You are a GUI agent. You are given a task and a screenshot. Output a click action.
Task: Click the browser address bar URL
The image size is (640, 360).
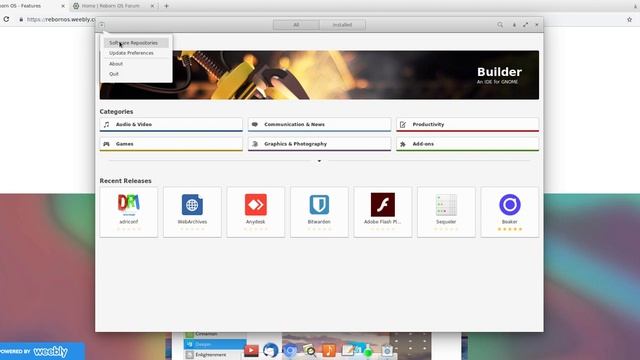[61, 19]
